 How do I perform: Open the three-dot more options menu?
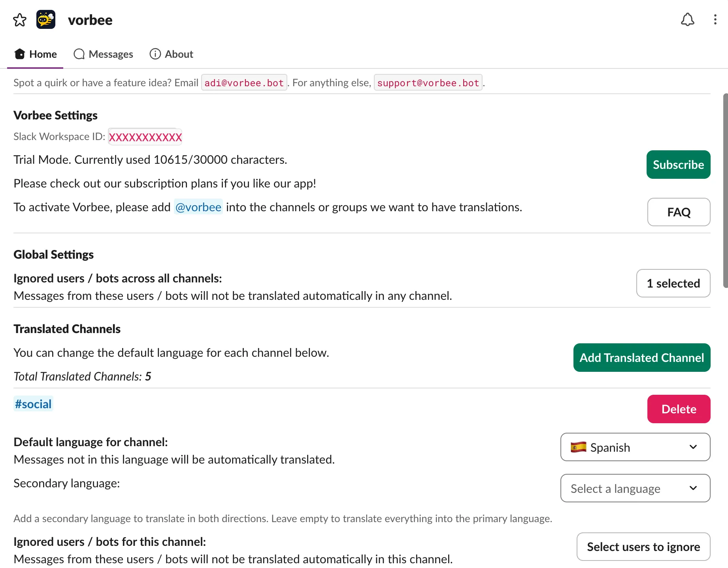coord(715,20)
